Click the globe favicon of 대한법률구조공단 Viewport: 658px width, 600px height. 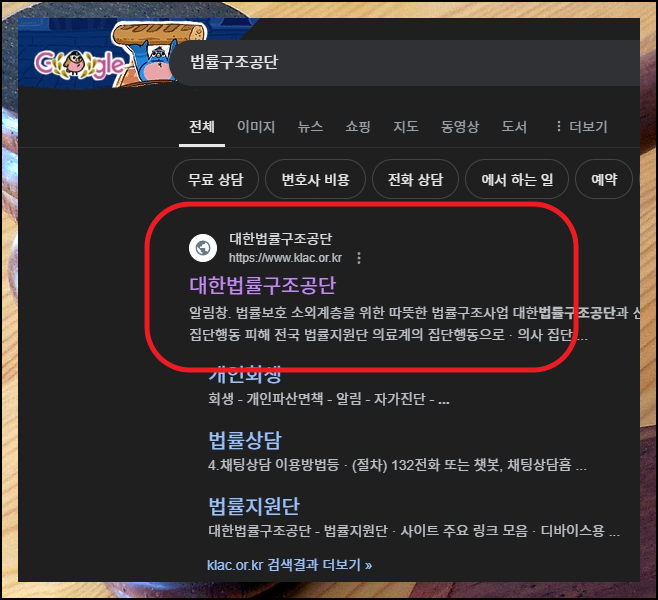click(203, 248)
